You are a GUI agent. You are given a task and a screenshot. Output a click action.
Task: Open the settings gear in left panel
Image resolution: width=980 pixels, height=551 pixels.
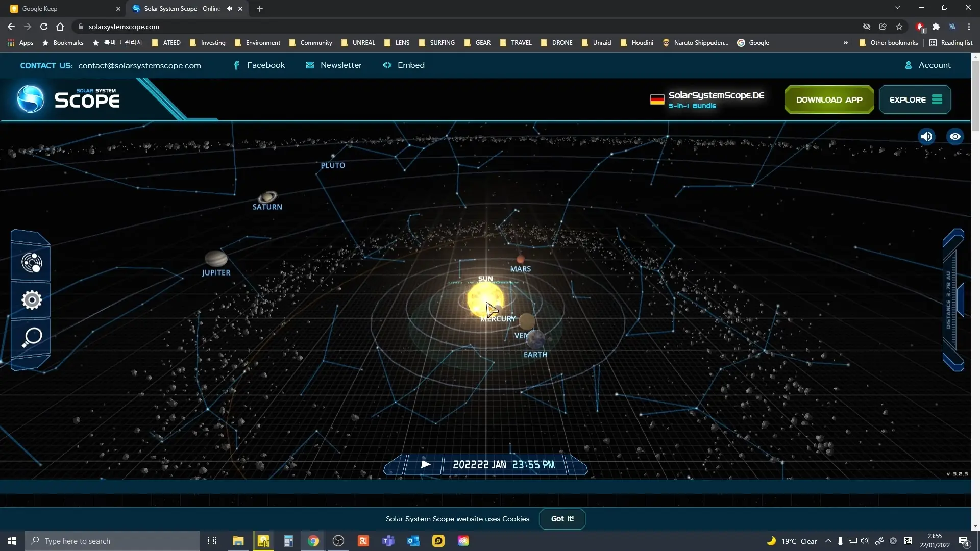point(31,300)
